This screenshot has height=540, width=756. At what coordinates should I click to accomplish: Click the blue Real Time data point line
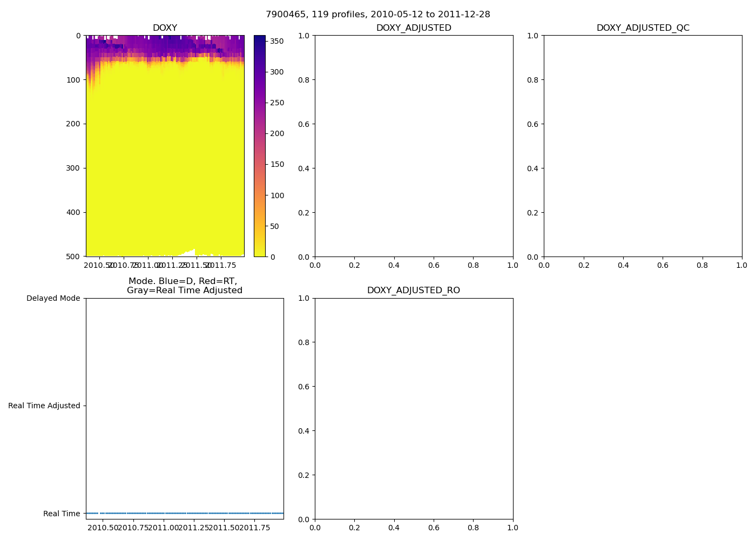185,513
